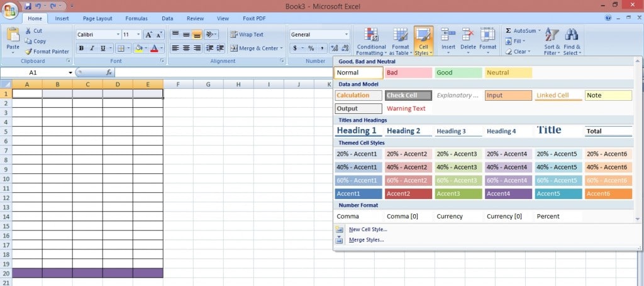Choose Merge Styles...

[x=367, y=239]
